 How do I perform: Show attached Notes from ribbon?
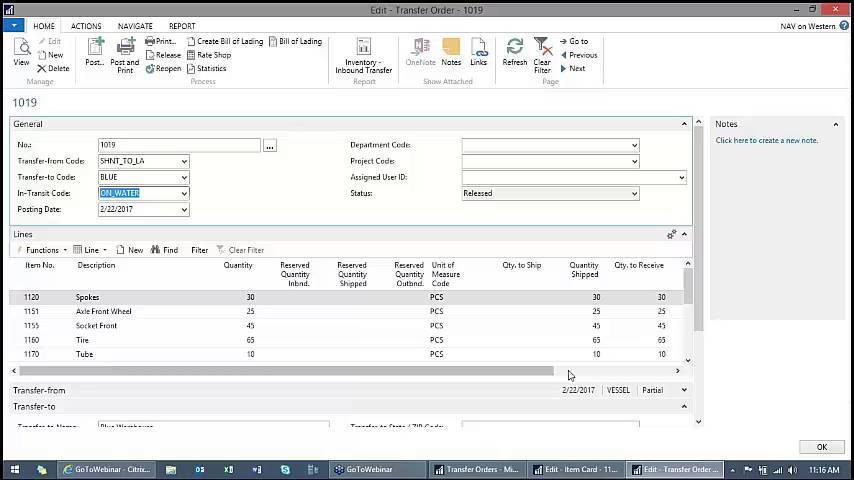point(451,52)
